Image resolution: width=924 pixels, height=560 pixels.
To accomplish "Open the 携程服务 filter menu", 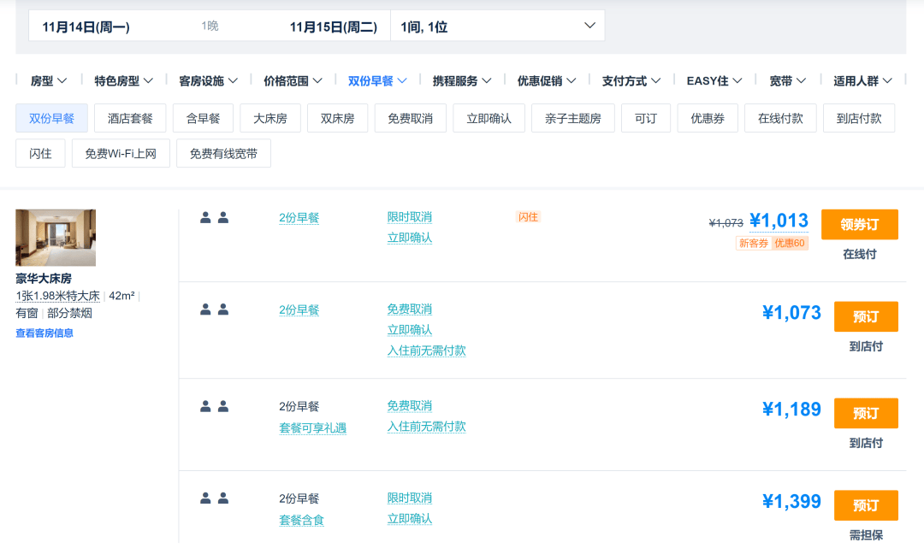I will (x=462, y=80).
